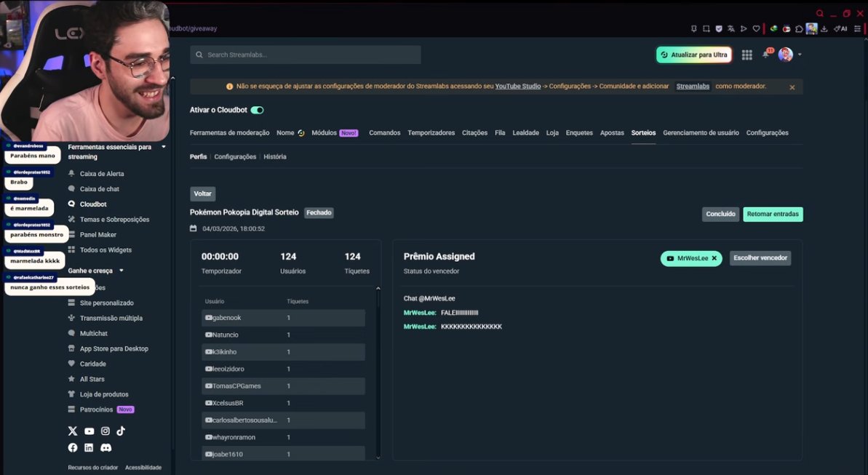
Task: Switch to the Lealdade tab
Action: (x=526, y=133)
